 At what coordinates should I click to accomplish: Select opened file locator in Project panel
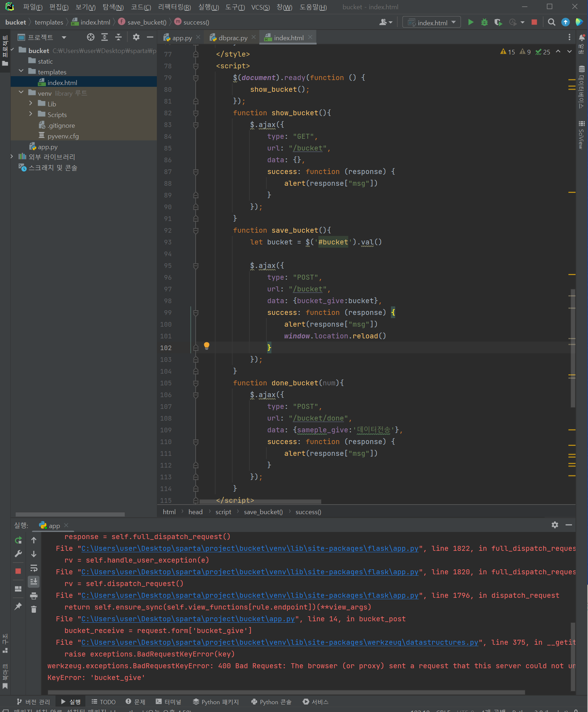pos(91,37)
